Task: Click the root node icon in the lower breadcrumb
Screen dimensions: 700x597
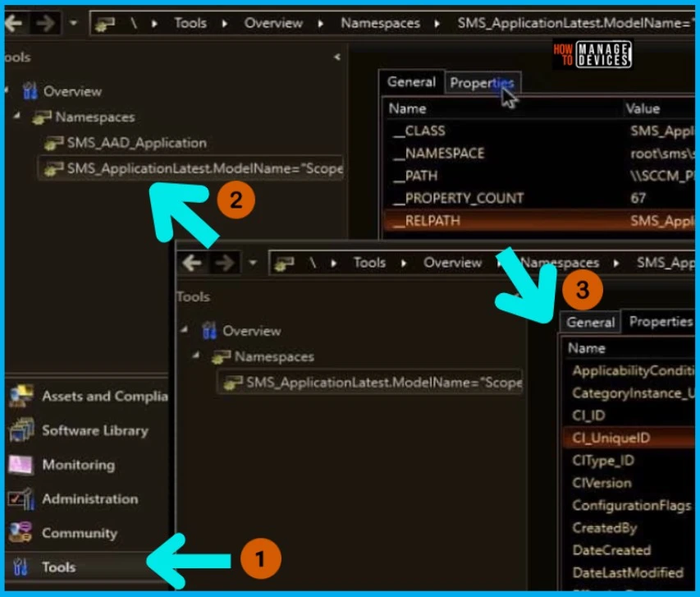Action: (x=284, y=264)
